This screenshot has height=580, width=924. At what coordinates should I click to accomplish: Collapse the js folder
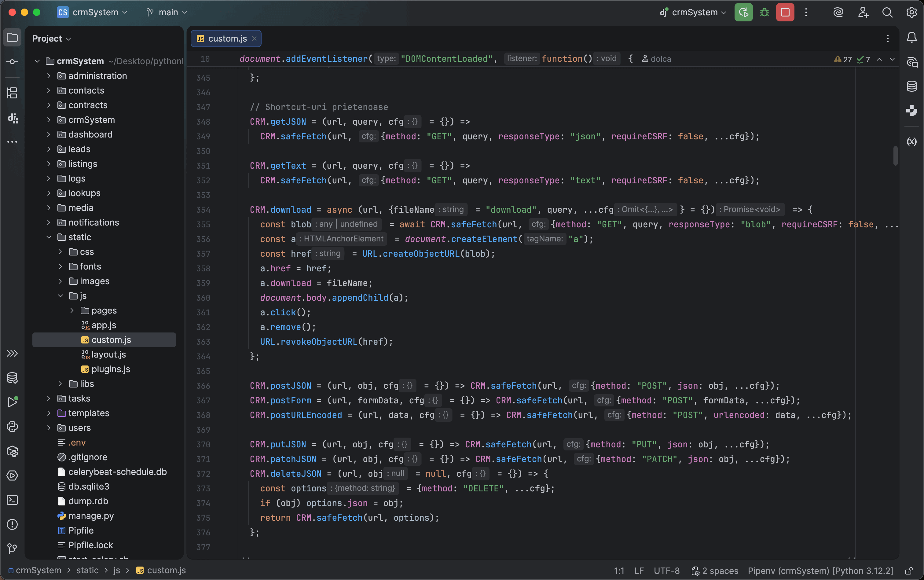(x=60, y=296)
